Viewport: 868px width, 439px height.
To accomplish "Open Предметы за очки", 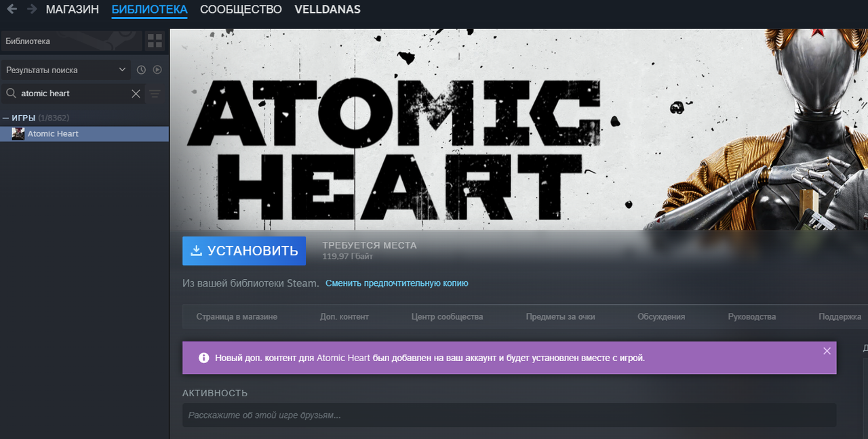I will [x=560, y=316].
